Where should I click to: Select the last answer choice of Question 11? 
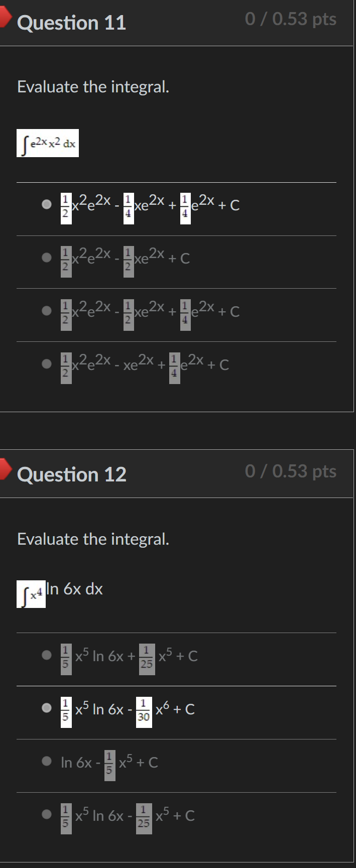point(47,364)
